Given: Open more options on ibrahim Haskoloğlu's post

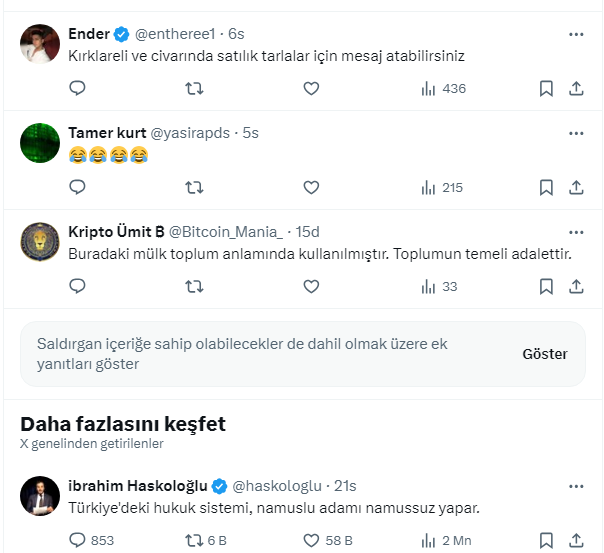Looking at the screenshot, I should point(576,486).
